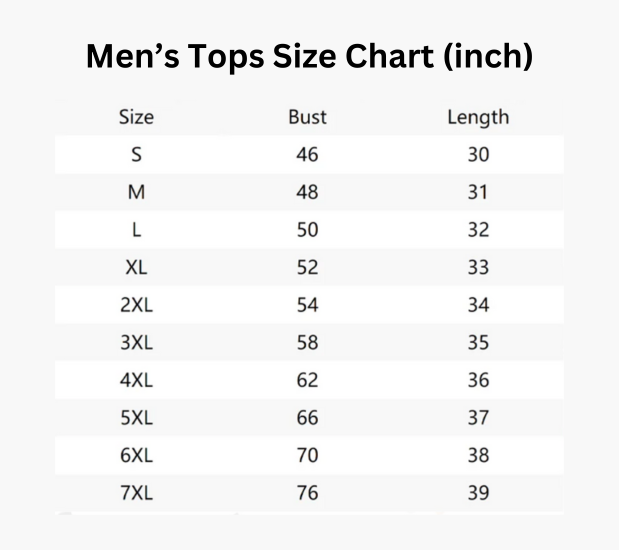Click the 6XL size row label
The image size is (619, 550).
pos(136,455)
